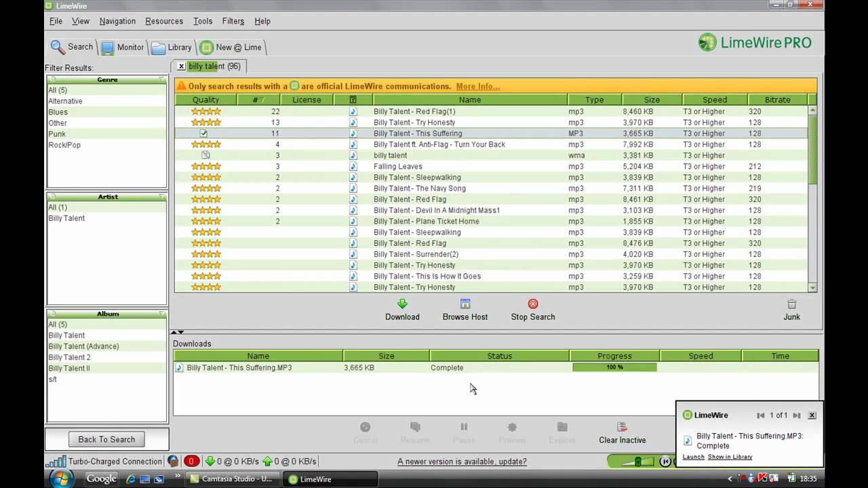Click the newer version update link
The image size is (868, 488).
click(x=462, y=462)
